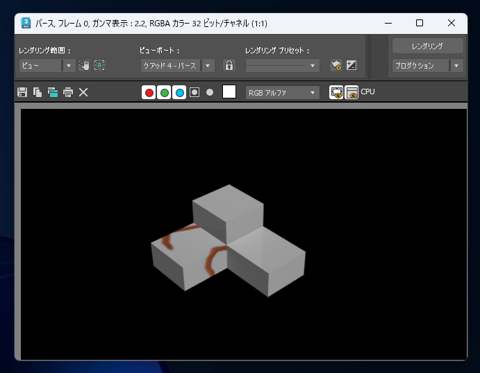Clone the rendered frame window

(53, 92)
